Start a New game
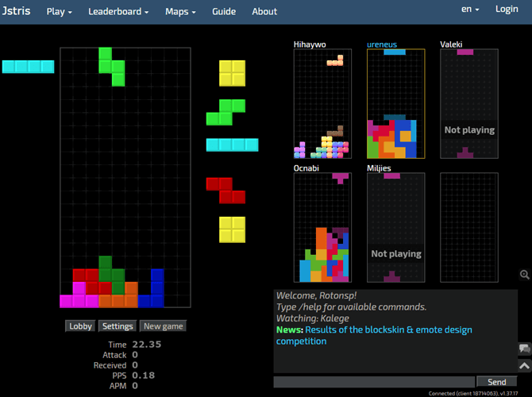Image resolution: width=532 pixels, height=397 pixels. pyautogui.click(x=164, y=326)
